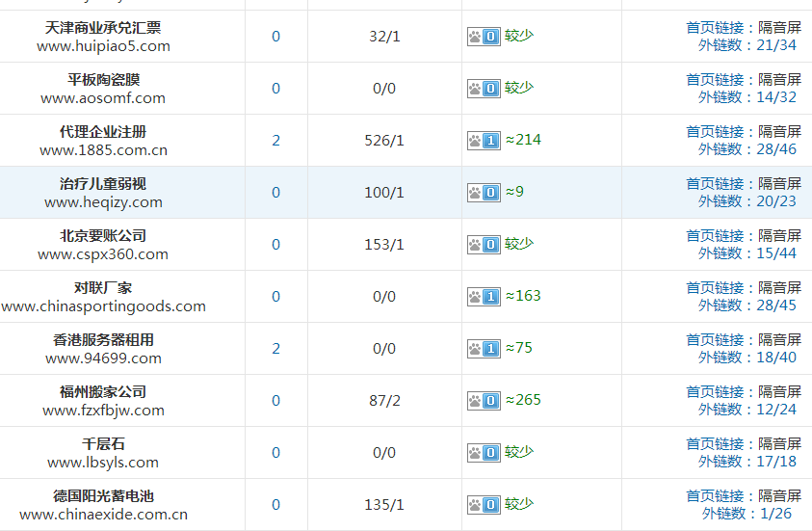Visit www.chinasportinggoods.com link
Viewport: 812px width, 531px height.
[x=103, y=306]
